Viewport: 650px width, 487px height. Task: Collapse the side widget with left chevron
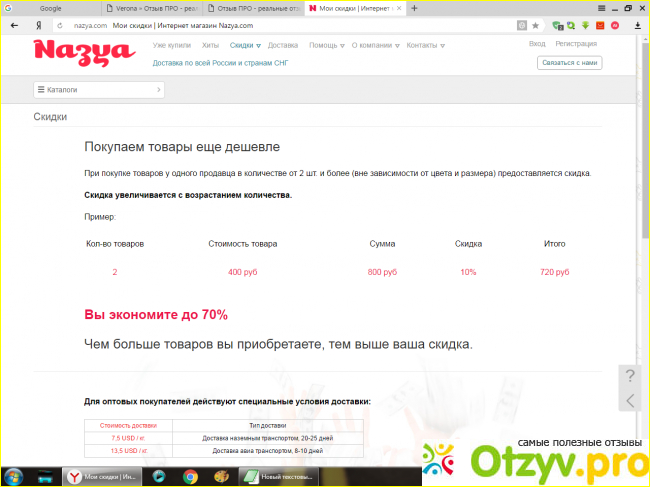tap(629, 401)
